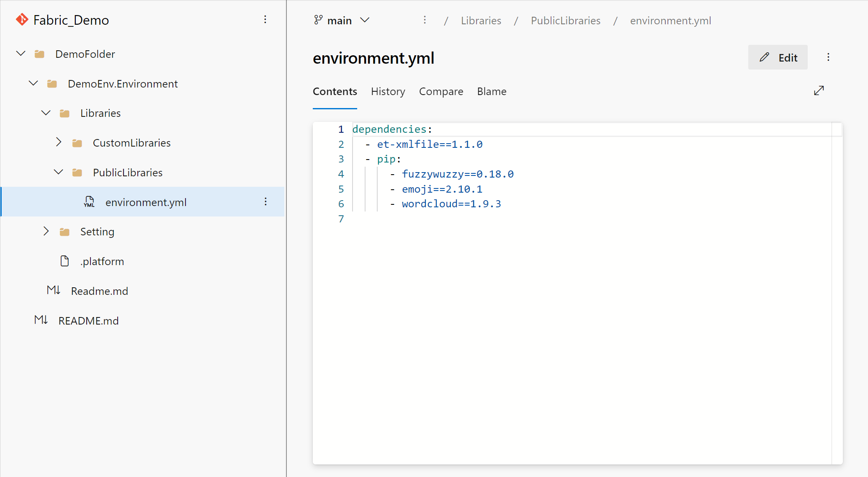Open the three-dot menu for environment.yml file

pos(265,201)
